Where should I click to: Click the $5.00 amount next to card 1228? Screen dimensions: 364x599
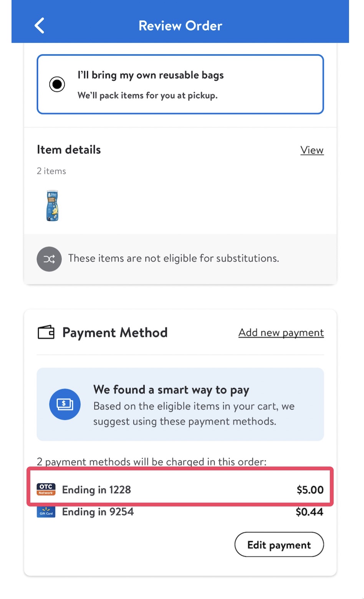[310, 490]
